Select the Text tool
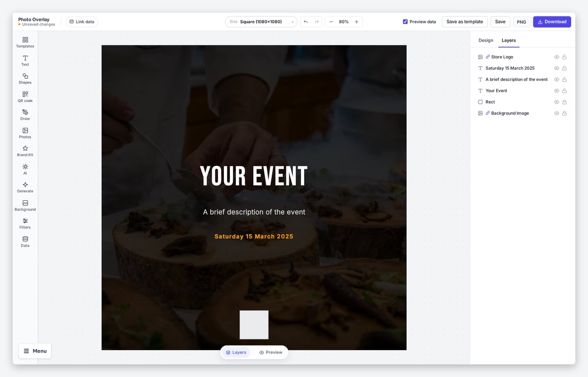This screenshot has height=377, width=588. 25,61
